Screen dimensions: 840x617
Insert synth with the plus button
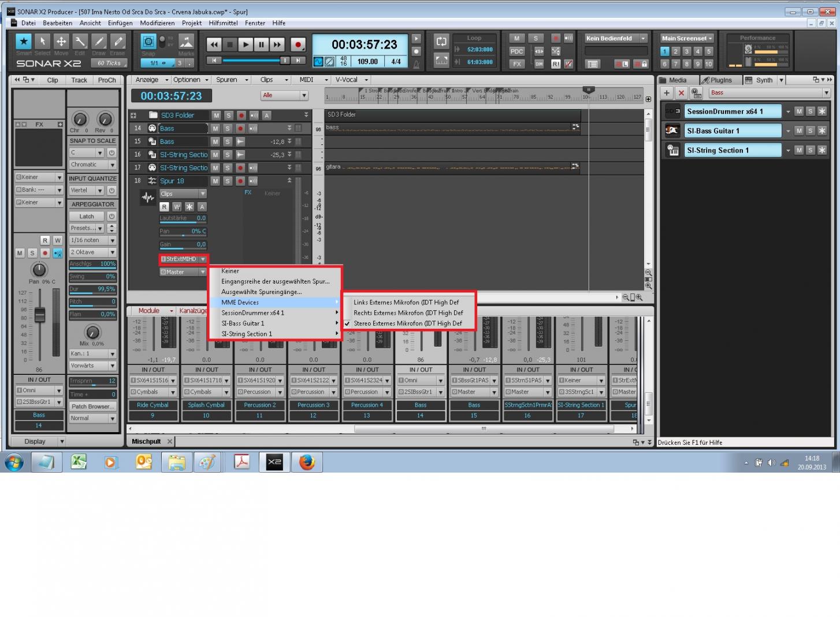[667, 93]
